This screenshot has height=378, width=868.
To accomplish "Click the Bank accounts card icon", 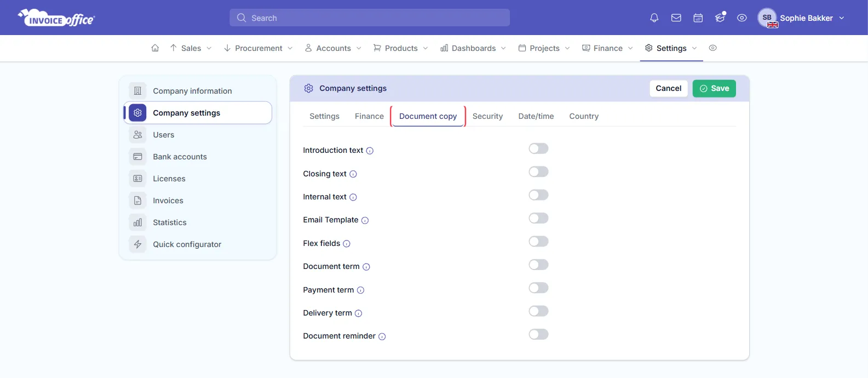I will (137, 157).
